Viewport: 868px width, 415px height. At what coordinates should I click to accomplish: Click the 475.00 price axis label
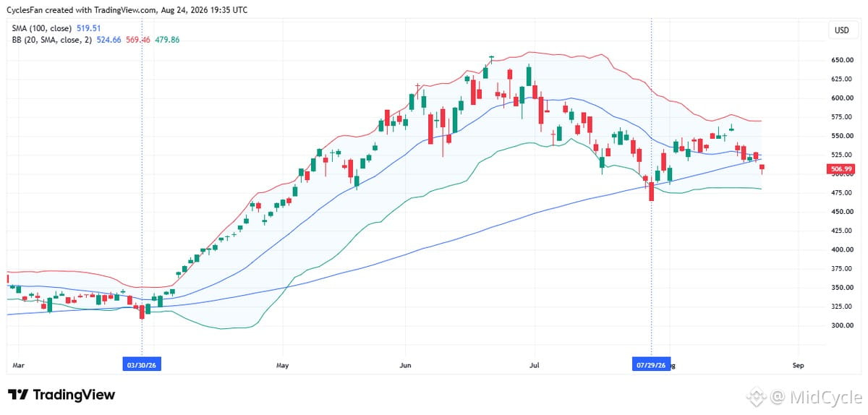(x=843, y=193)
